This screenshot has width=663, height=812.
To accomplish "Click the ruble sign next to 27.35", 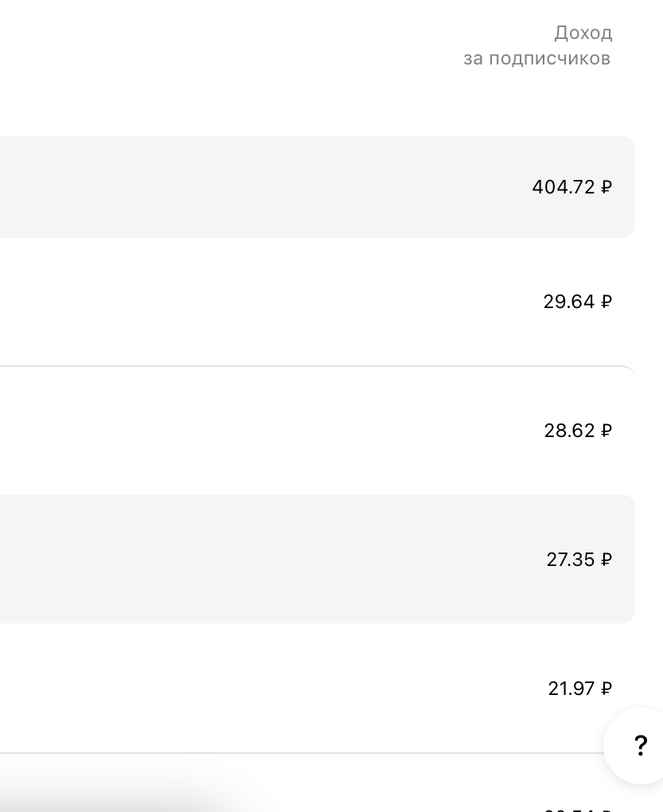I will (606, 560).
